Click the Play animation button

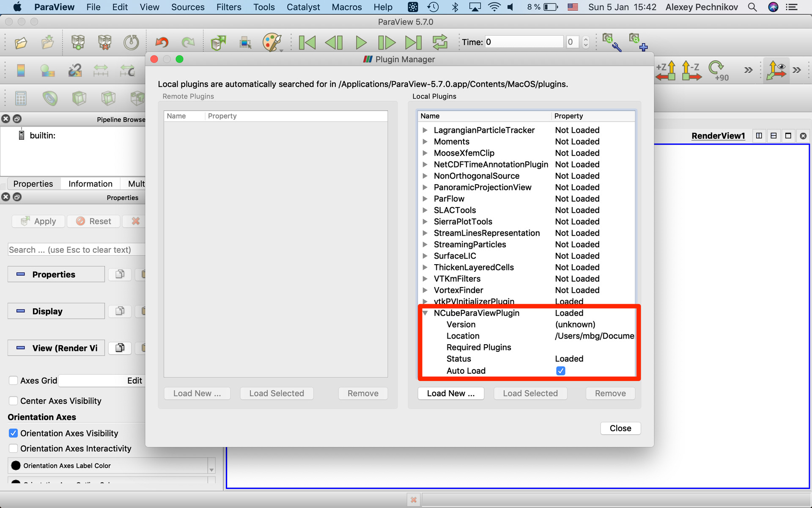(361, 42)
